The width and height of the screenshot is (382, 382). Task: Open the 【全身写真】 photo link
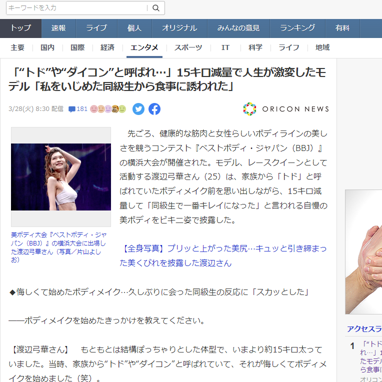pos(223,256)
